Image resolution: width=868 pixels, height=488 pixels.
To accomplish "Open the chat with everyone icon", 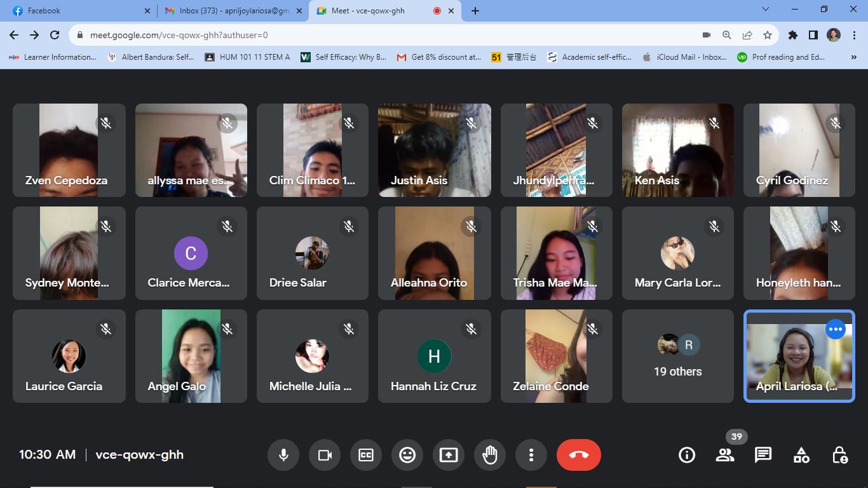I will pos(763,455).
